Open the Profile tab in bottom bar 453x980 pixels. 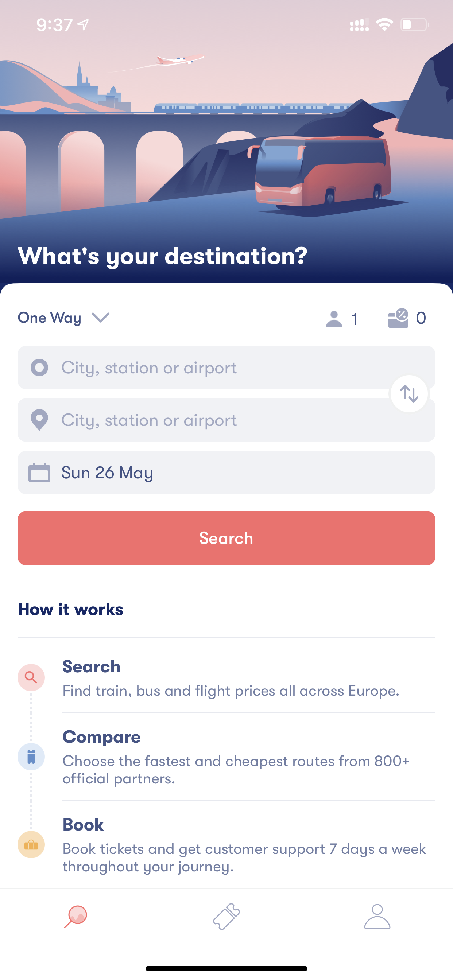point(377,917)
